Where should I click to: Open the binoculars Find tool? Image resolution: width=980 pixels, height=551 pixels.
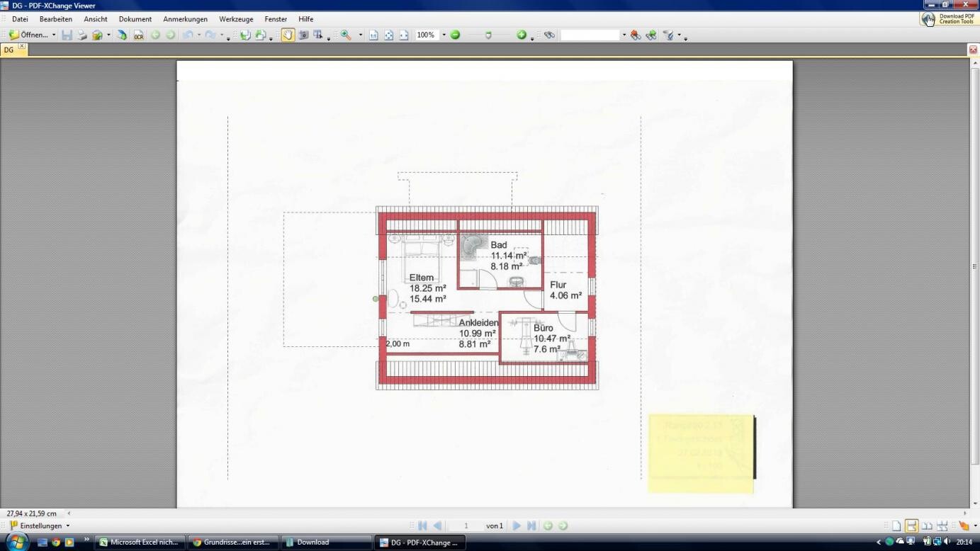[549, 35]
